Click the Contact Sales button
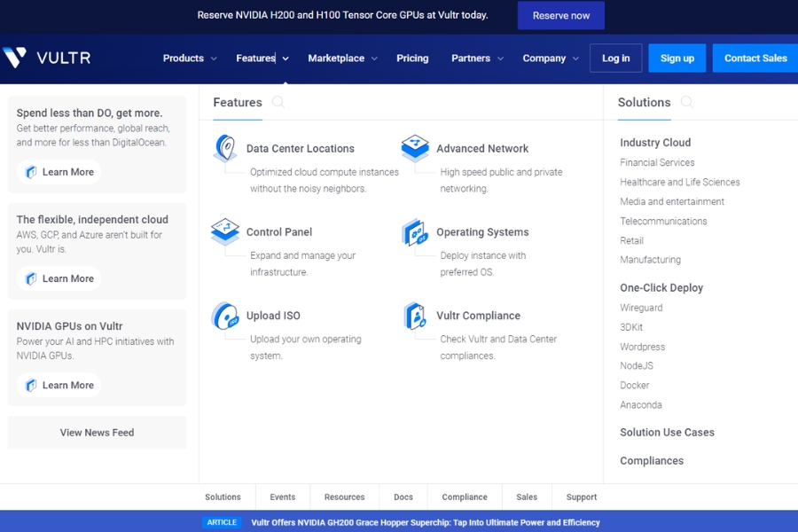 point(755,58)
